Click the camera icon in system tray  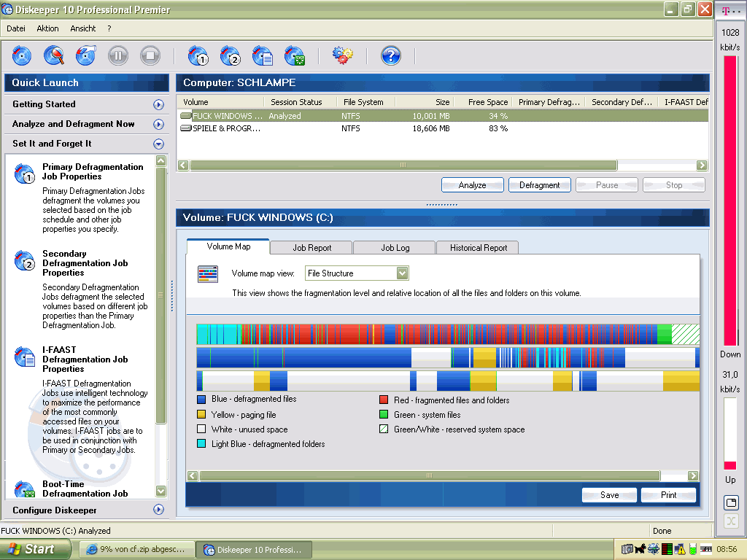[x=627, y=550]
